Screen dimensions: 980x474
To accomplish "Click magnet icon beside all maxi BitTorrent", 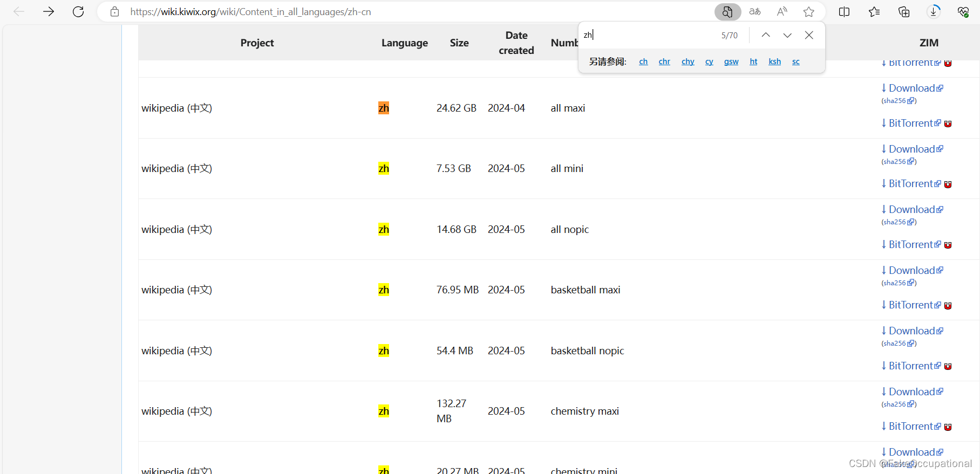I will click(948, 123).
